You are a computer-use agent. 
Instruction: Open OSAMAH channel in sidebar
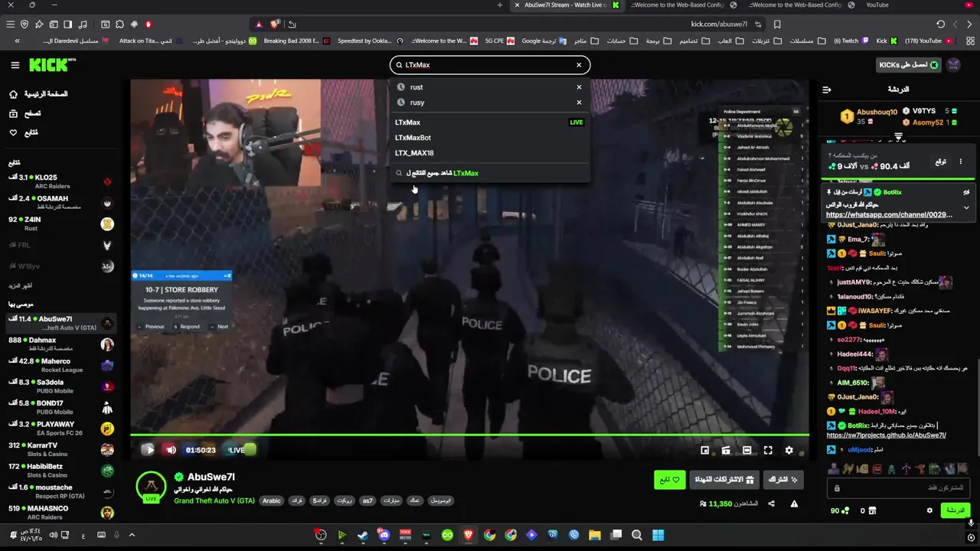tap(60, 203)
